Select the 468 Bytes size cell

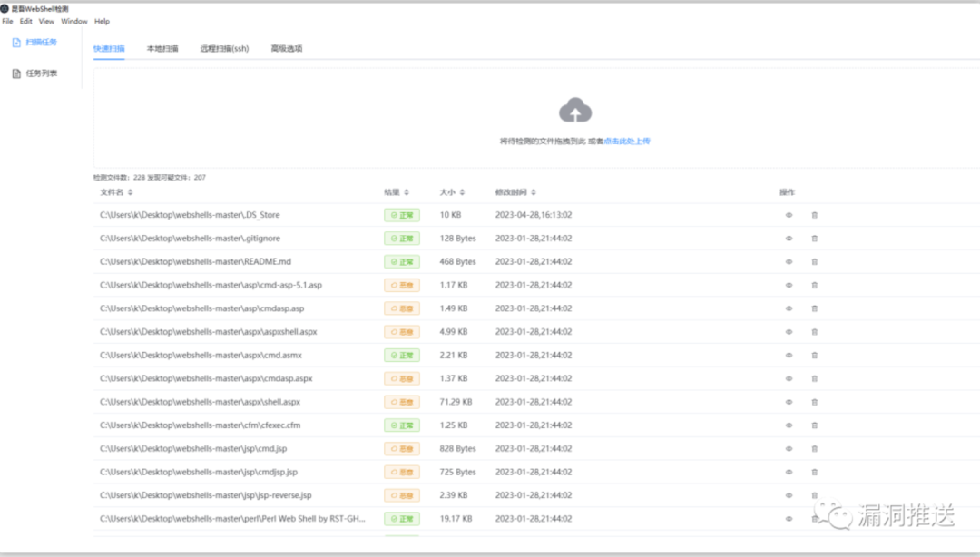click(457, 262)
